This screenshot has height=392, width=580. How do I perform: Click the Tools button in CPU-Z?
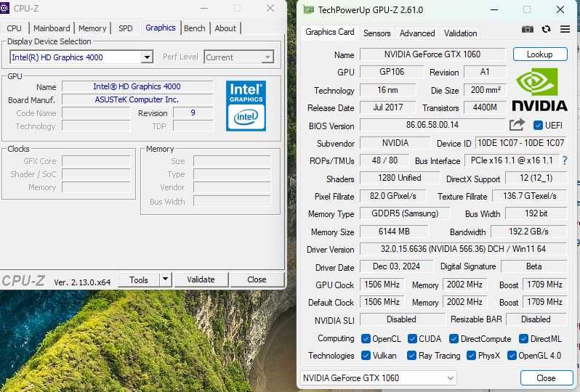point(139,279)
